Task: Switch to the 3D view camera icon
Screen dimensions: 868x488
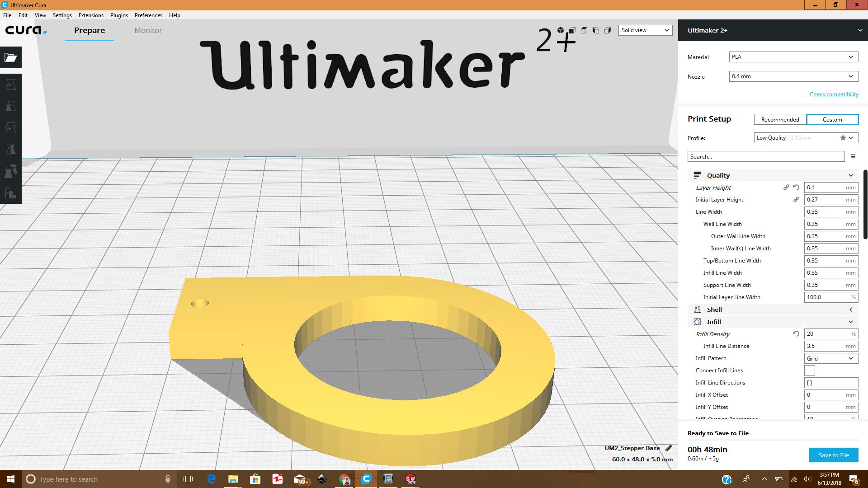Action: point(561,30)
